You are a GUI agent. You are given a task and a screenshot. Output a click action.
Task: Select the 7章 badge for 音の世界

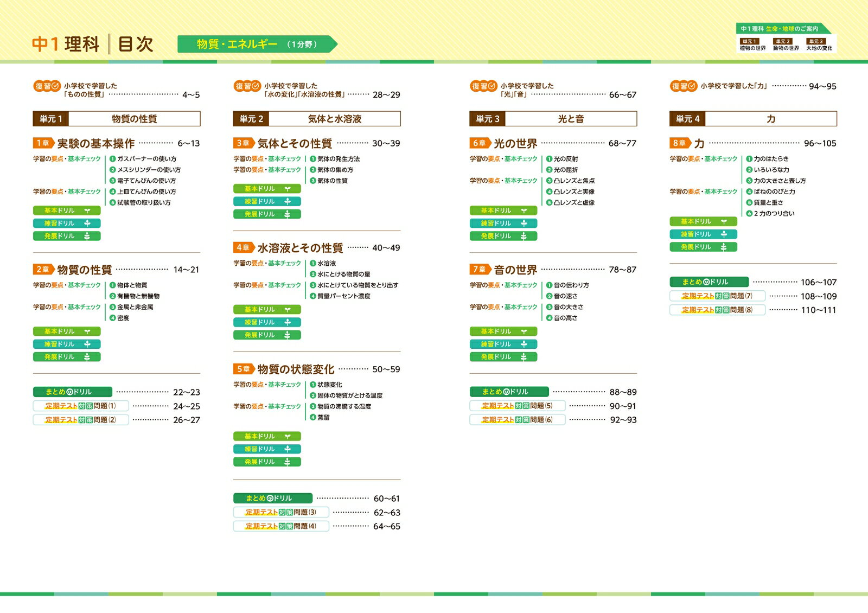click(x=480, y=270)
